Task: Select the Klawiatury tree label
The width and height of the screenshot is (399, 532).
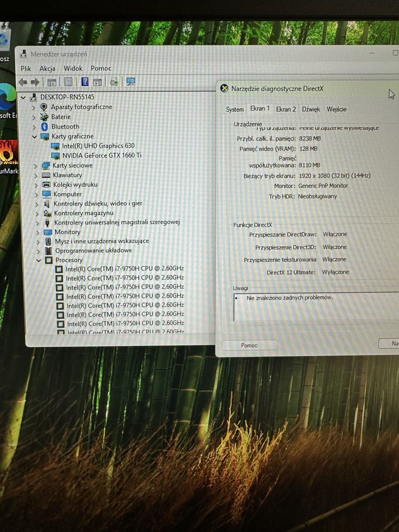Action: click(67, 175)
